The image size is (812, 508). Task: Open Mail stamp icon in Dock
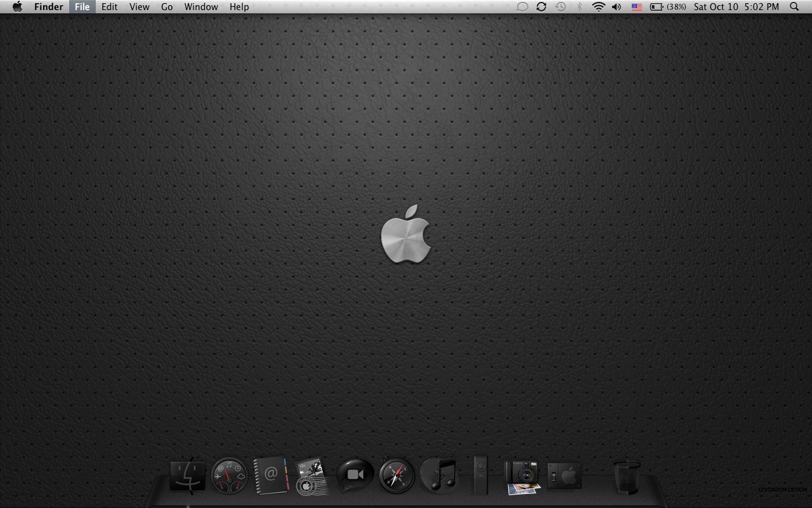point(312,476)
